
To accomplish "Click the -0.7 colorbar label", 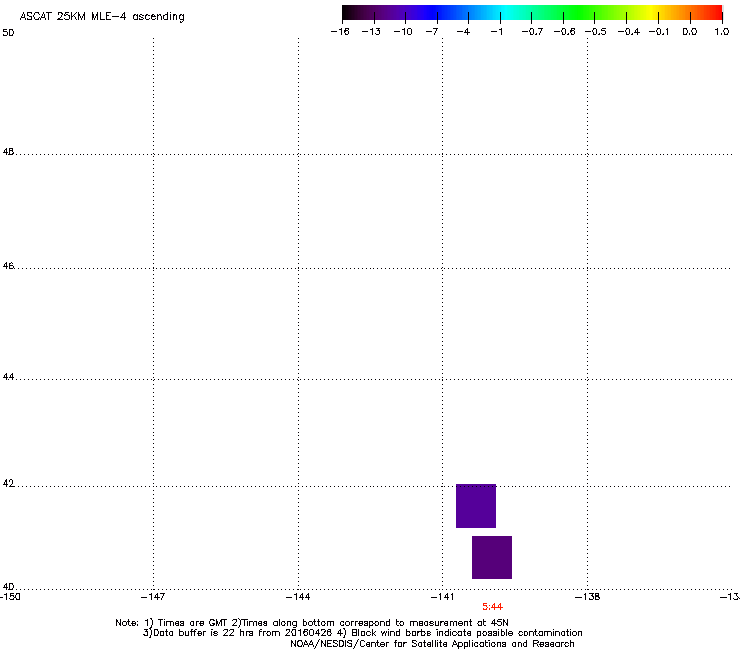I will tap(532, 32).
